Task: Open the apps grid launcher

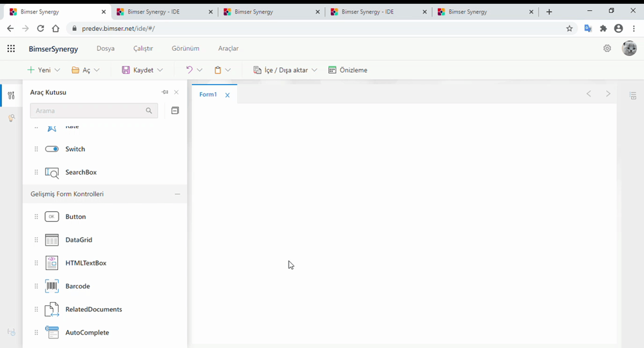Action: click(x=11, y=48)
